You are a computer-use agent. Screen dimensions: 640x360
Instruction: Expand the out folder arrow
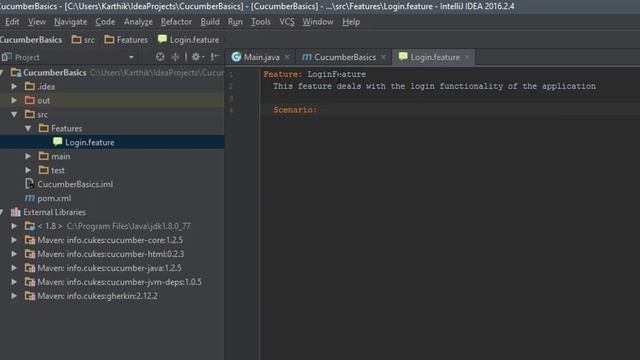pyautogui.click(x=14, y=100)
